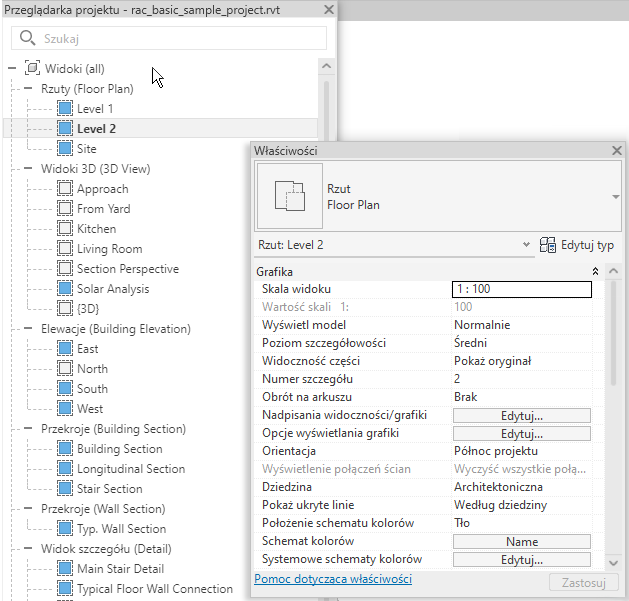Collapse the Elewacje (Building Elevation) group

28,328
